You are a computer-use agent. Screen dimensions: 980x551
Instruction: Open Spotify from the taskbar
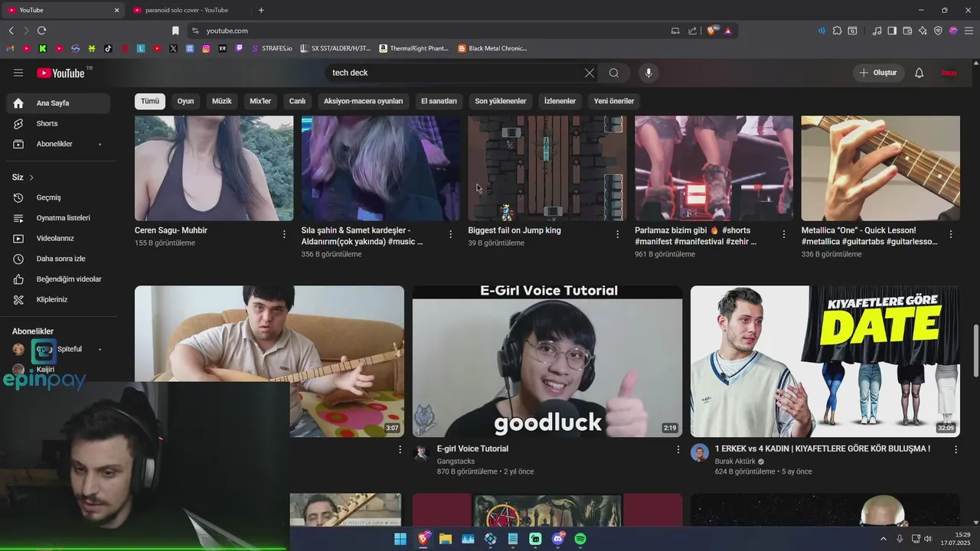[580, 539]
